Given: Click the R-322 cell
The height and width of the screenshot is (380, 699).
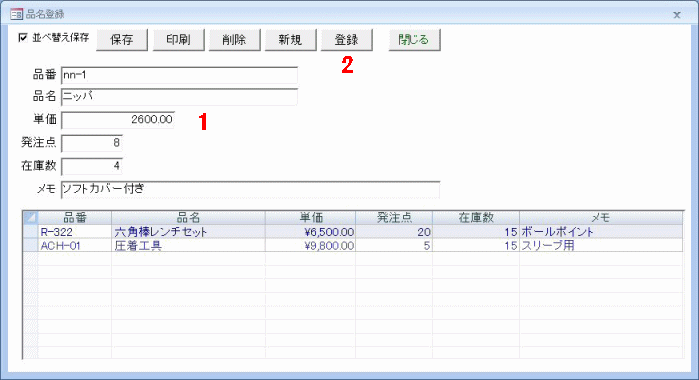Looking at the screenshot, I should tap(75, 232).
